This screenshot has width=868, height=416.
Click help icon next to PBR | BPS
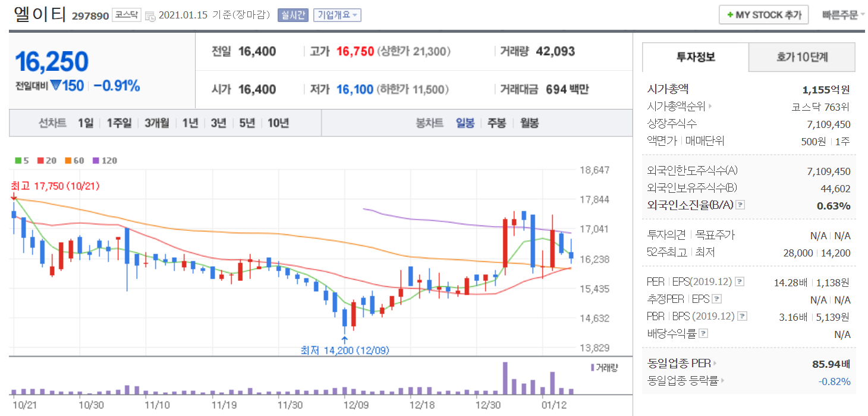pos(743,317)
